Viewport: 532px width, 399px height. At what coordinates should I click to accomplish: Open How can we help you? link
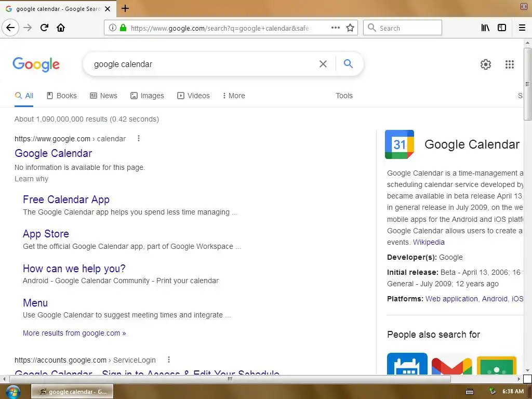pos(74,269)
